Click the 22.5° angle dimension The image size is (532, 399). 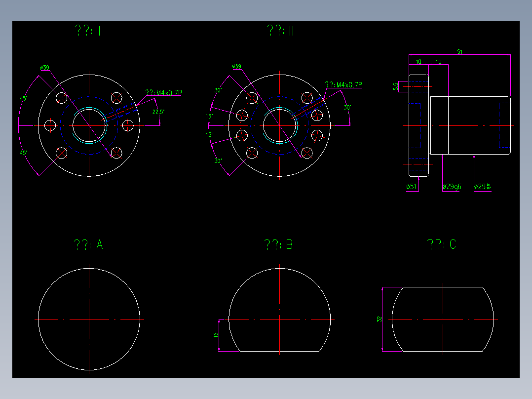[158, 112]
